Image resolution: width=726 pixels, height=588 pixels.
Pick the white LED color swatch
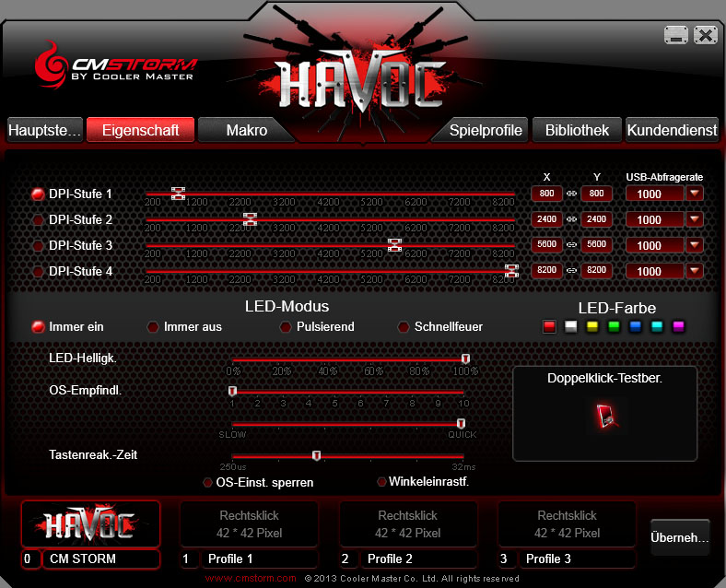pos(571,327)
